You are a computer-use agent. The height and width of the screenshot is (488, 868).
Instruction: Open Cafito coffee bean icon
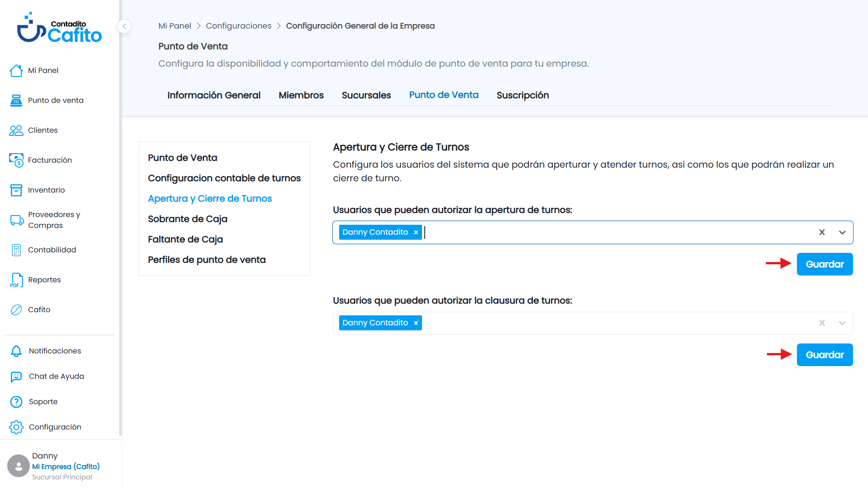tap(16, 309)
